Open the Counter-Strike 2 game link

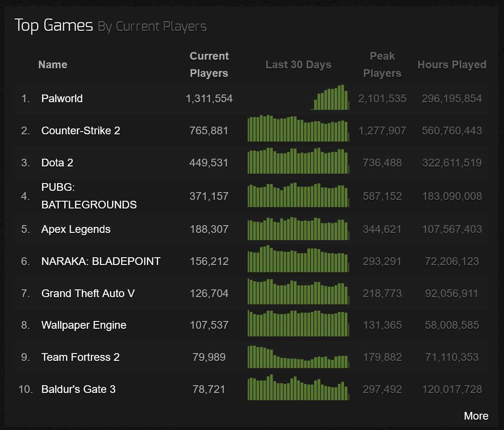coord(80,131)
